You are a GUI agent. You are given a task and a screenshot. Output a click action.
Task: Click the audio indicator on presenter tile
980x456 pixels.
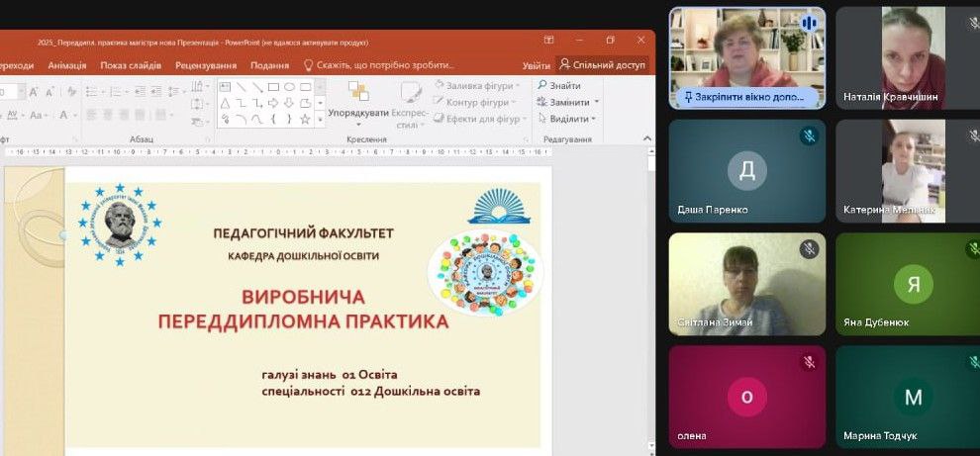(809, 23)
